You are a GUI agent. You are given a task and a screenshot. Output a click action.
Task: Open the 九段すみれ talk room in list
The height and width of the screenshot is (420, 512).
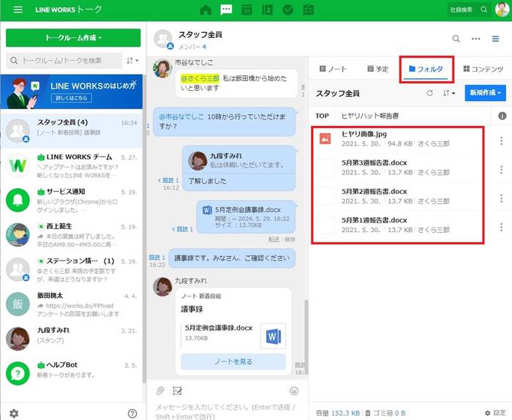pos(72,339)
